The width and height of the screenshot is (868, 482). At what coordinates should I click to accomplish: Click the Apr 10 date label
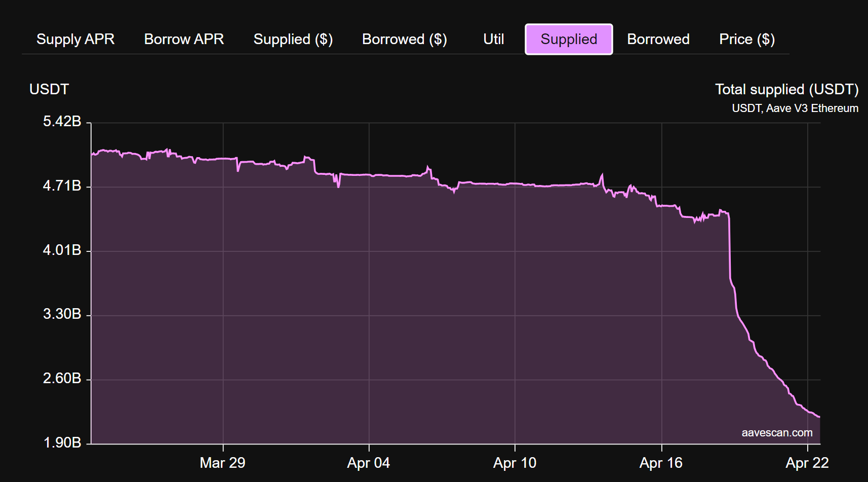pos(515,463)
